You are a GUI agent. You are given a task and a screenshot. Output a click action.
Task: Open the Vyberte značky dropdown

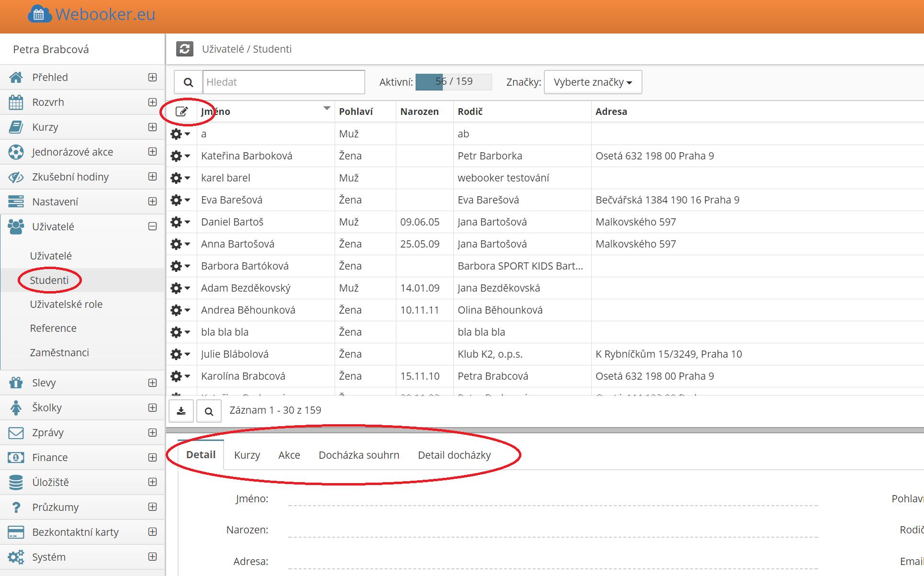(593, 82)
